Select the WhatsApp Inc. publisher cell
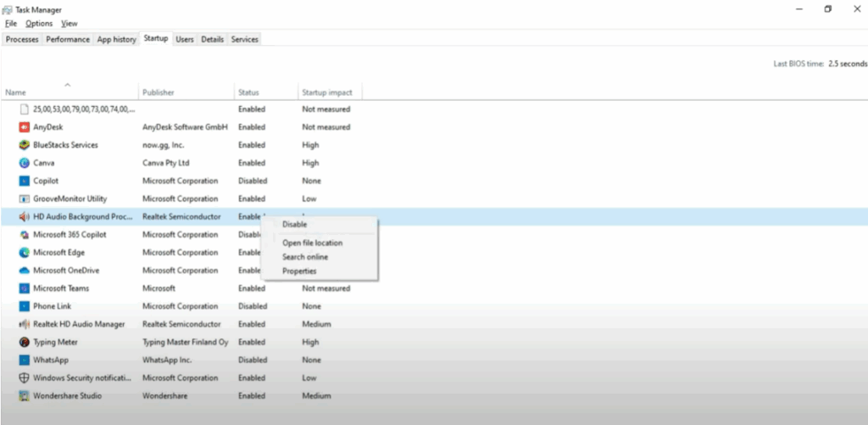868x425 pixels. coord(167,361)
